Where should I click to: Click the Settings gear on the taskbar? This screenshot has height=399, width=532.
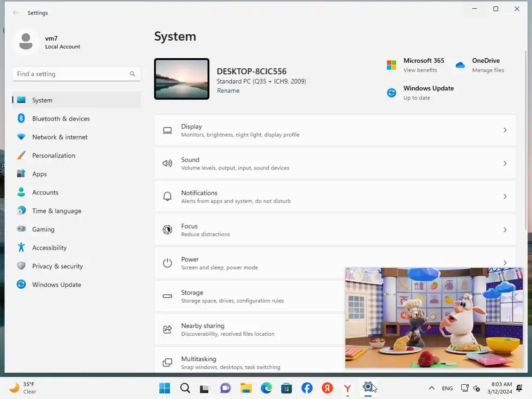368,387
